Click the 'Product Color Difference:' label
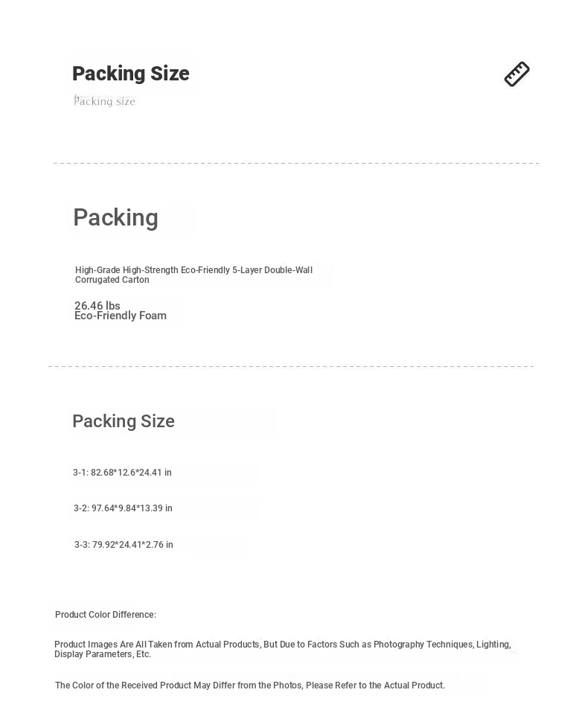Viewport: 588px width, 716px height. (x=106, y=615)
